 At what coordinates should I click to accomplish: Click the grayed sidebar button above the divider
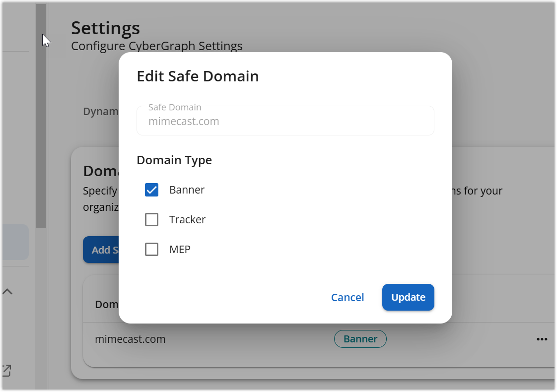[15, 242]
